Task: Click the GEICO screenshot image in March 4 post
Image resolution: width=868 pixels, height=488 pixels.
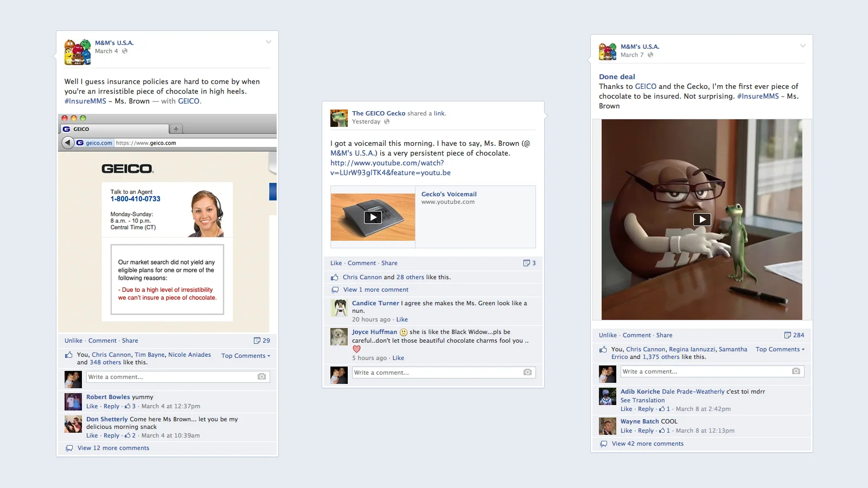Action: tap(167, 223)
